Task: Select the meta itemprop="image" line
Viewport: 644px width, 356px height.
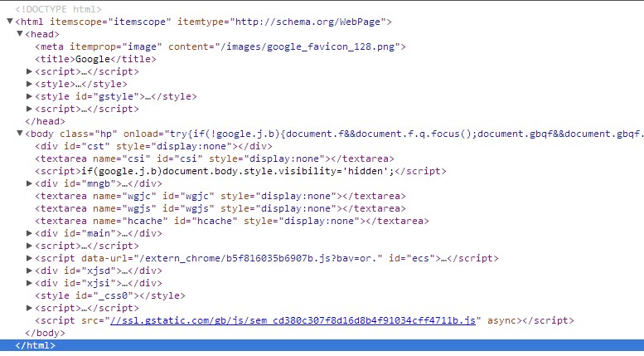Action: click(x=220, y=46)
